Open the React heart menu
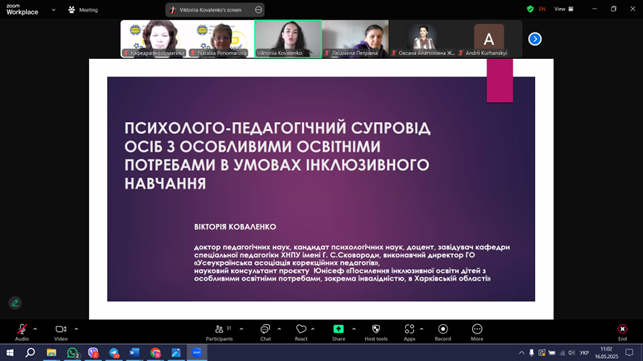643x361 pixels. (301, 332)
